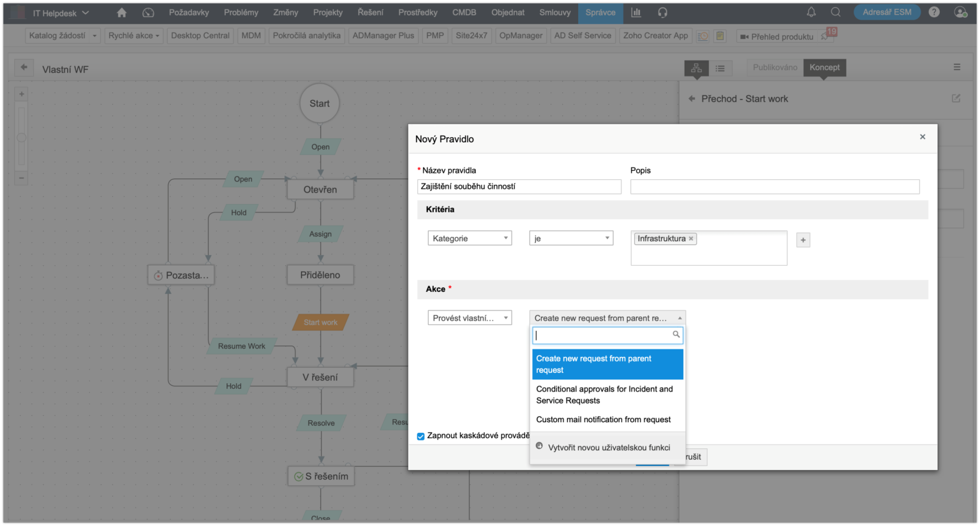Click the Home icon in top navigation
The image size is (980, 526).
tap(121, 13)
